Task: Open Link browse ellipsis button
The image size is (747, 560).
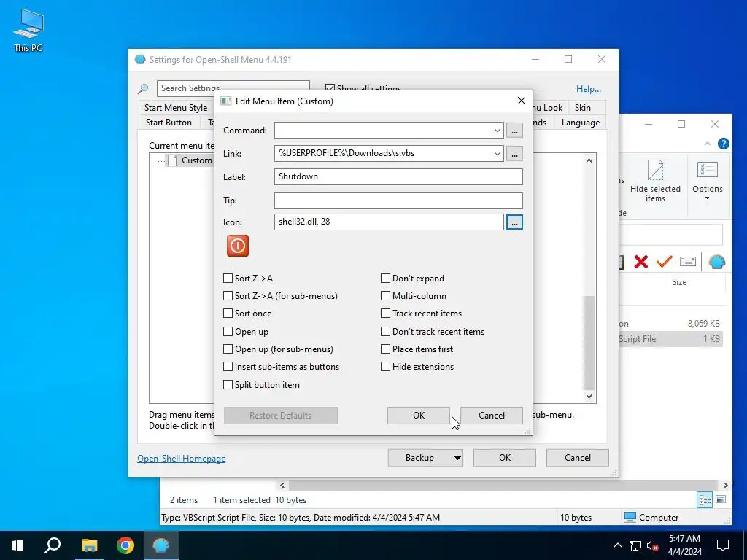Action: 514,154
